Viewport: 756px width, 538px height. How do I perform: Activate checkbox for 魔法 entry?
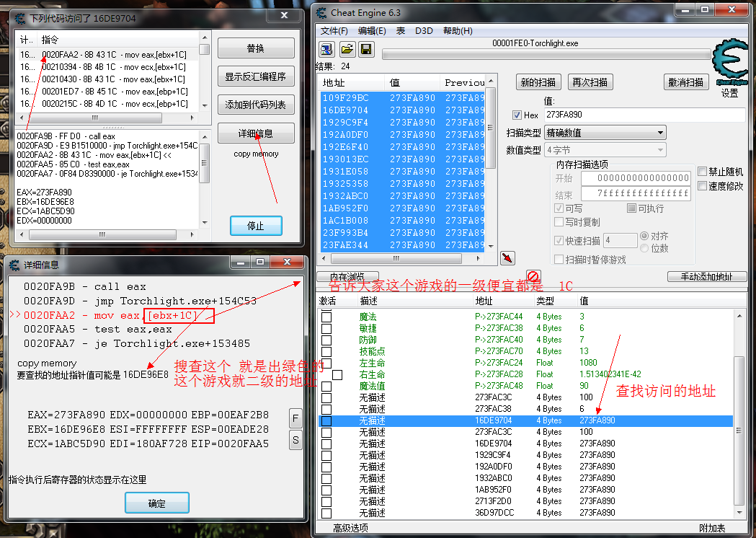pos(326,317)
